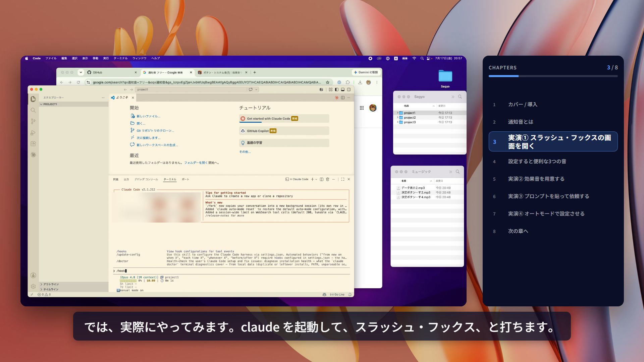
Task: Open the Claude Code icon in the activity bar
Action: pyautogui.click(x=33, y=155)
